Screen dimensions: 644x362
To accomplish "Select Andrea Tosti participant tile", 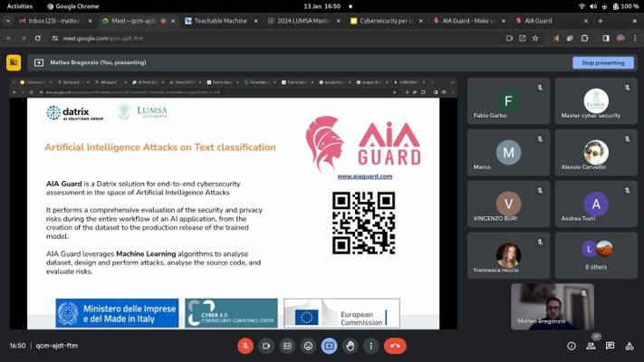I will [596, 204].
